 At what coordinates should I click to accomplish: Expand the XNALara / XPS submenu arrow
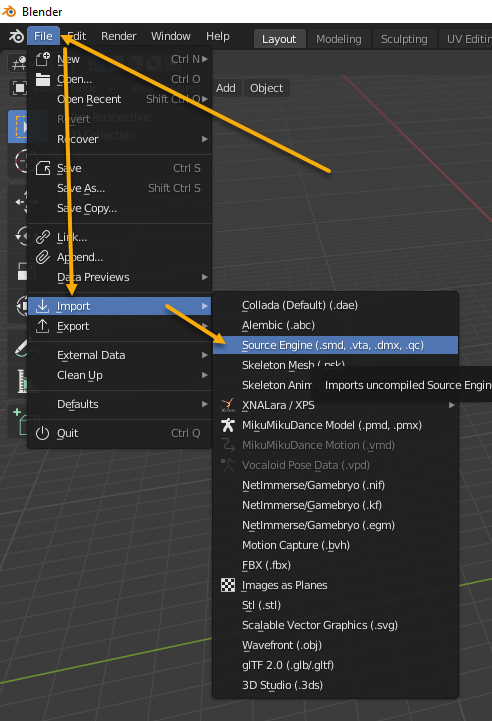pyautogui.click(x=452, y=405)
